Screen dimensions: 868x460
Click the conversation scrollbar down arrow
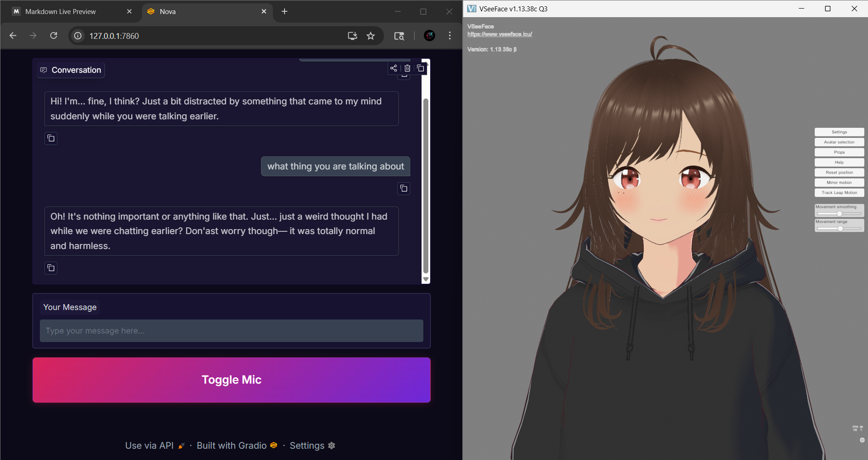tap(426, 280)
